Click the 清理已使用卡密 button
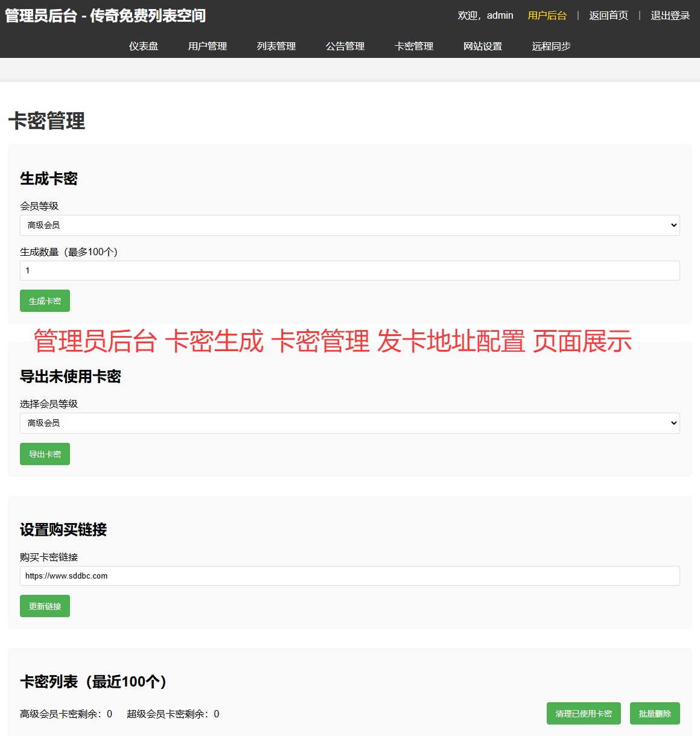 [584, 713]
